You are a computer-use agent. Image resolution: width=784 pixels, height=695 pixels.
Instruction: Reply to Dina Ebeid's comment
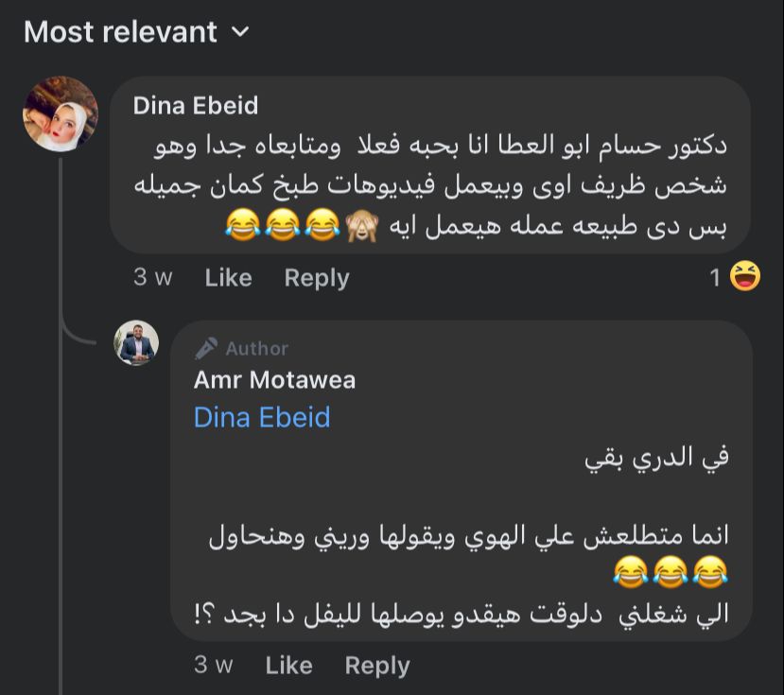click(317, 278)
